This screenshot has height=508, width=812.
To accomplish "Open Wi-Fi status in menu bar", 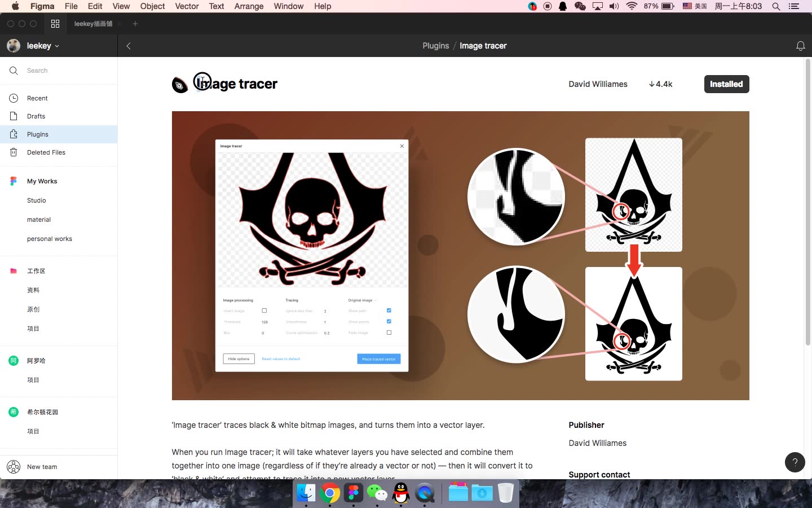I will click(632, 6).
